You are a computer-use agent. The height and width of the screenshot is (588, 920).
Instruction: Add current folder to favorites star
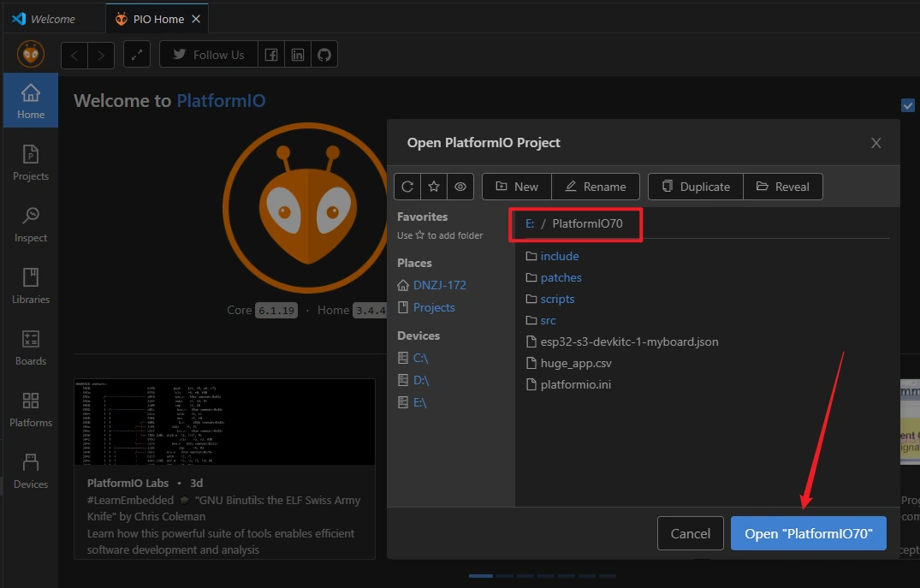[x=434, y=187]
